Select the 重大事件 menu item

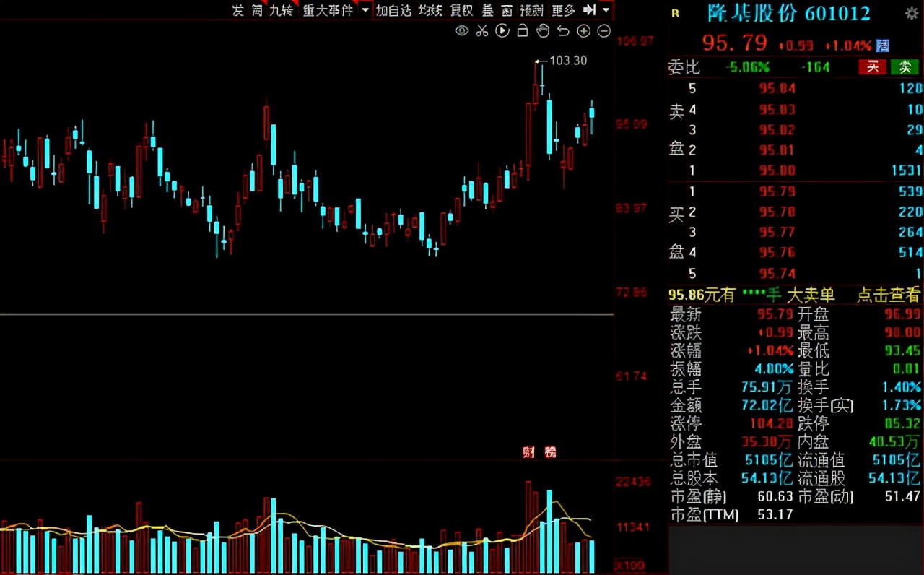click(328, 10)
